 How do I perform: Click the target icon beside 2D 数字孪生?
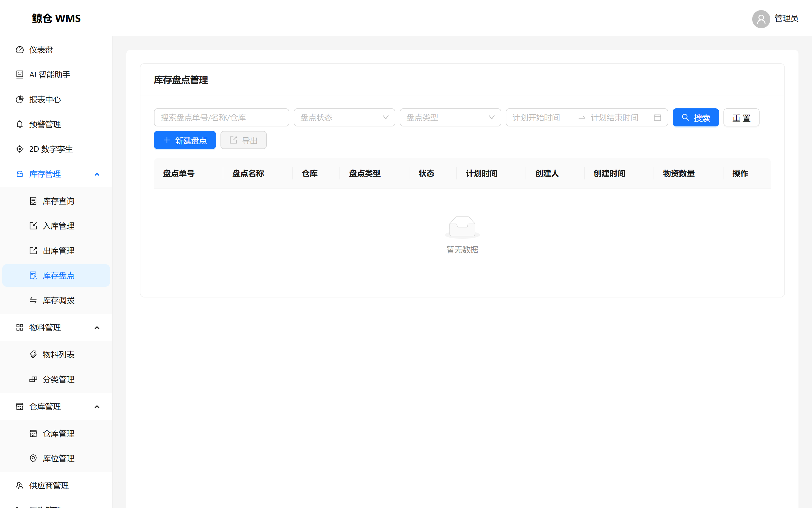click(20, 149)
